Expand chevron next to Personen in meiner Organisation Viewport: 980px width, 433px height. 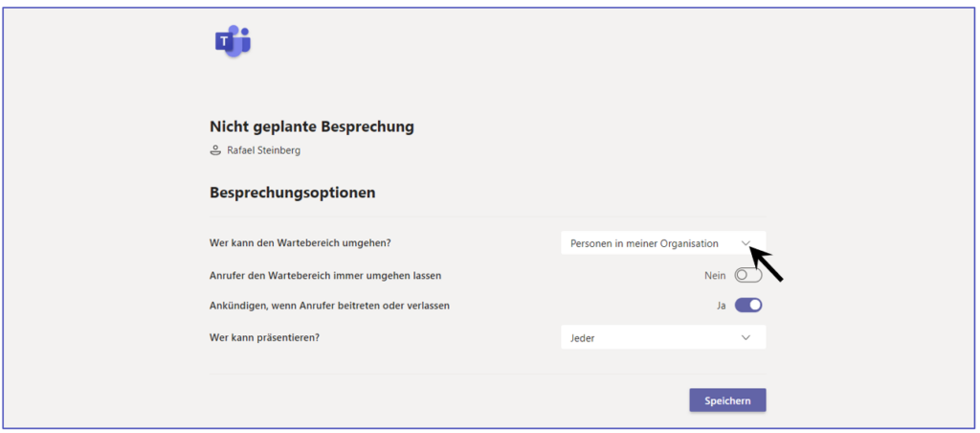point(746,243)
